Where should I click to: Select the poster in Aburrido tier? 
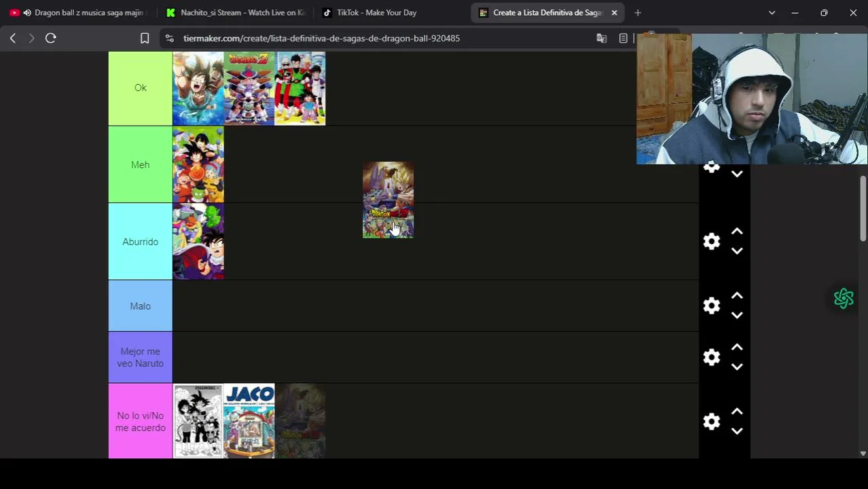[198, 242]
